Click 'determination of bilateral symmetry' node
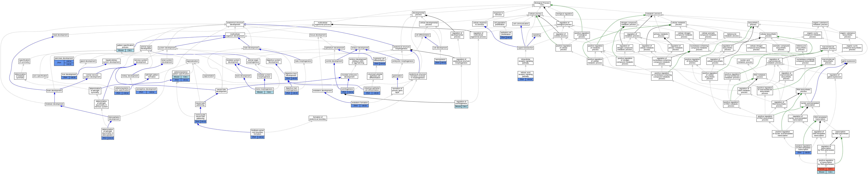The height and width of the screenshot is (175, 868). click(20, 76)
